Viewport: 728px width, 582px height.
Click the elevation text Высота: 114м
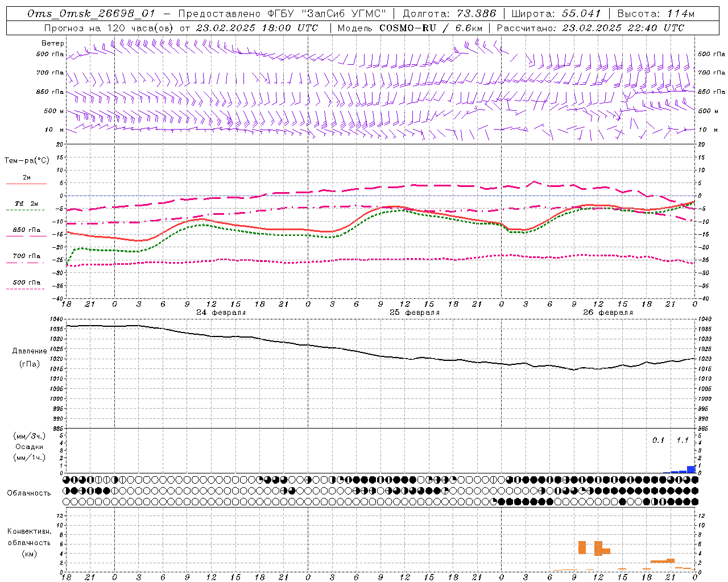click(x=656, y=14)
